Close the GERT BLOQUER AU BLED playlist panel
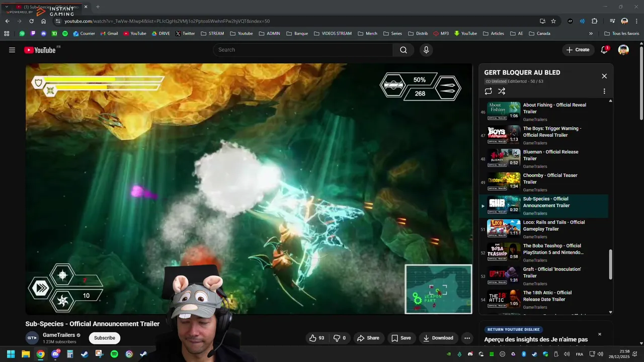 (x=604, y=76)
